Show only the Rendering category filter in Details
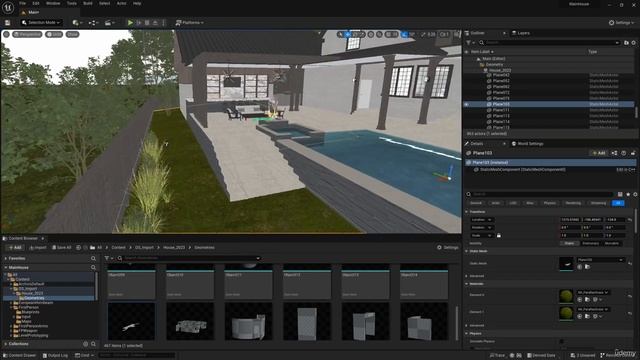Screen dimensions: 640x360 [x=573, y=203]
